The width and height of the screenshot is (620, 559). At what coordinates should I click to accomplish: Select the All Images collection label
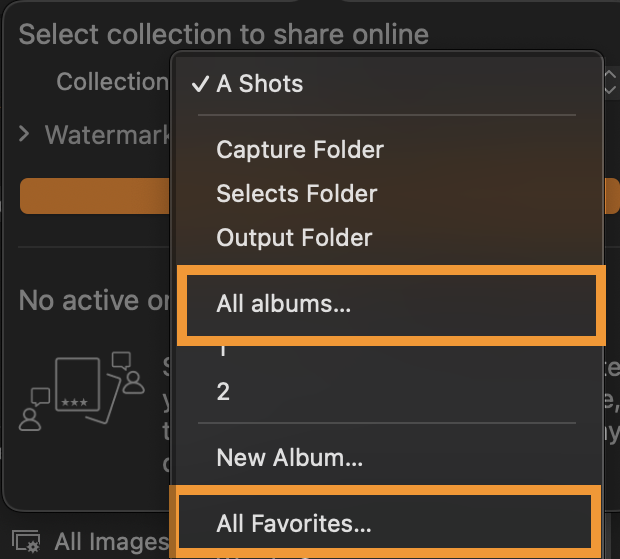pos(112,542)
